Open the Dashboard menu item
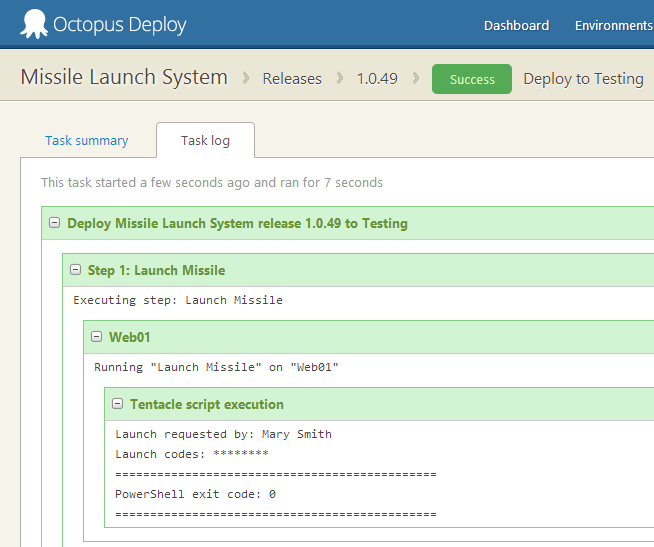Screen dimensions: 654x547 (516, 25)
